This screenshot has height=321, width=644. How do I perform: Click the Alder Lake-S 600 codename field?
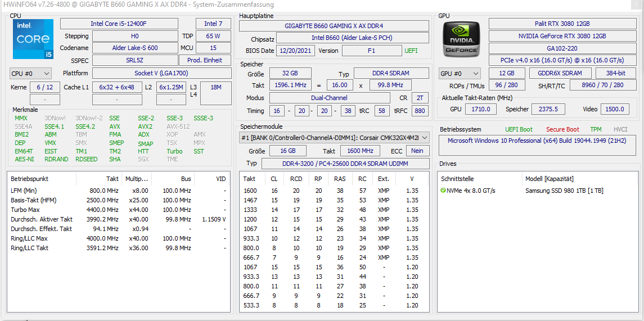[135, 48]
